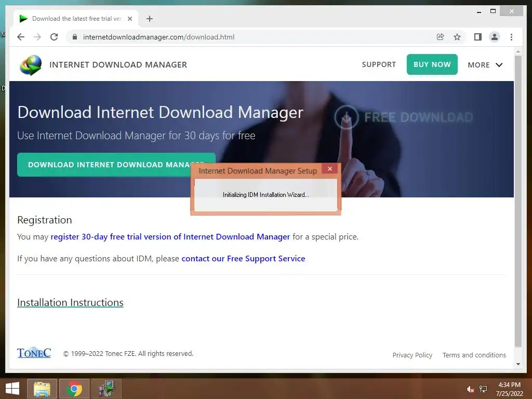The height and width of the screenshot is (399, 532).
Task: Open the Privacy Policy footer link
Action: point(412,355)
